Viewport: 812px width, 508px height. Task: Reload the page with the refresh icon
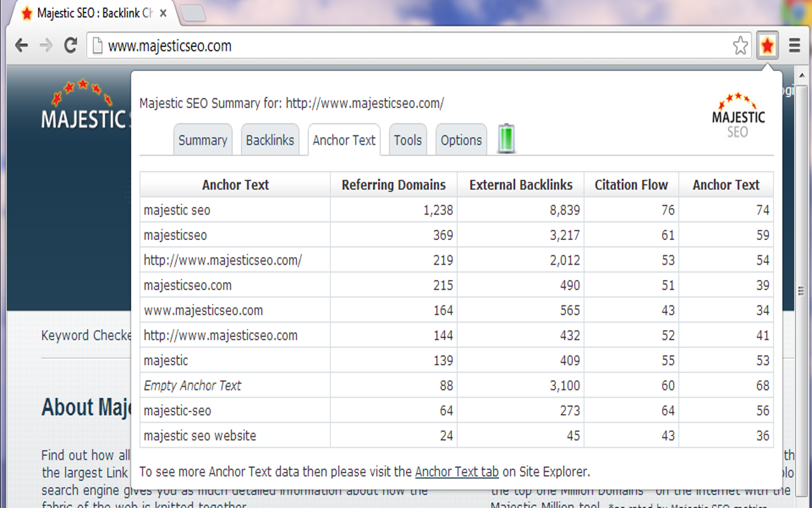tap(70, 46)
